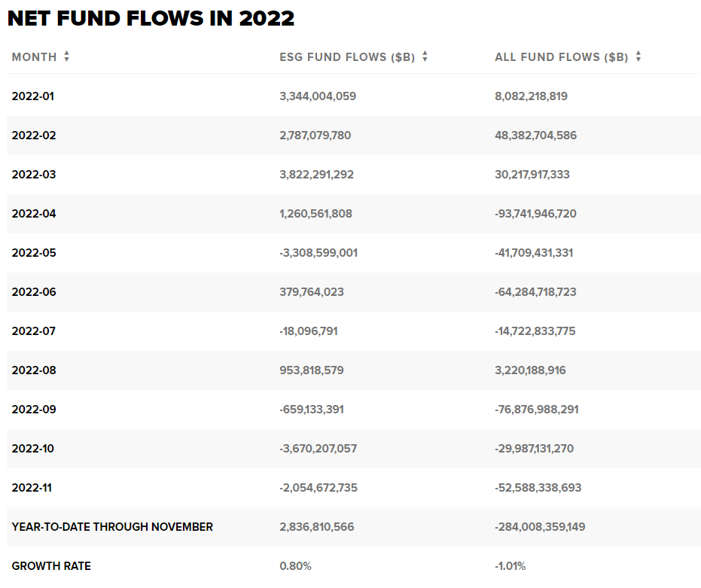Click ESG value -3,308,599,001 for May
The width and height of the screenshot is (701, 588).
[x=318, y=253]
